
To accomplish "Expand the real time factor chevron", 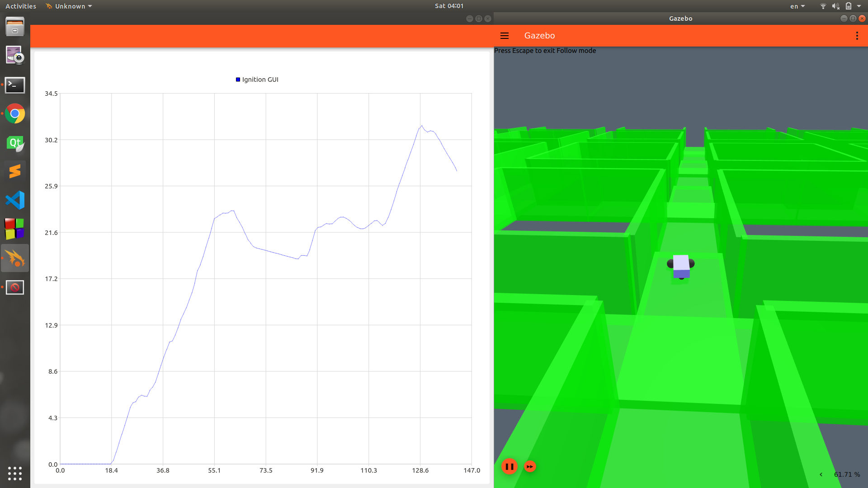I will 821,474.
